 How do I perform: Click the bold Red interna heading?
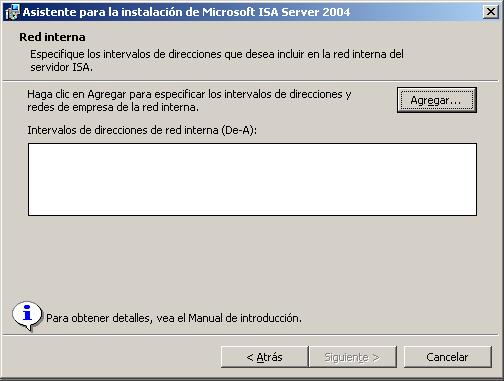click(x=52, y=37)
